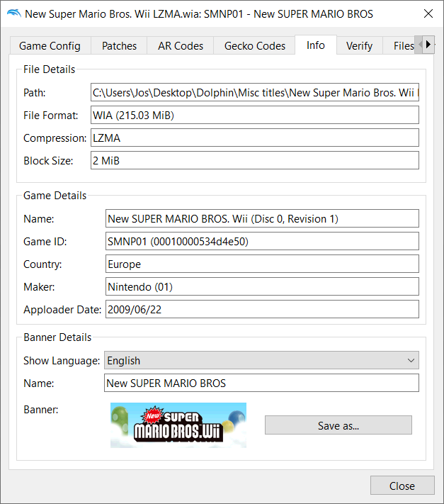Click the window title text
Image resolution: width=444 pixels, height=504 pixels.
(x=199, y=13)
